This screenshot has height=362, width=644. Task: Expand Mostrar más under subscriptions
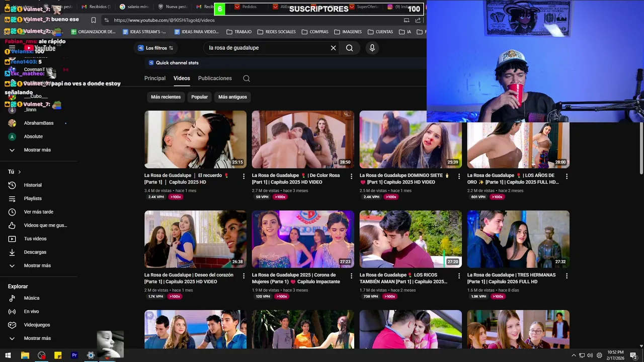[38, 150]
